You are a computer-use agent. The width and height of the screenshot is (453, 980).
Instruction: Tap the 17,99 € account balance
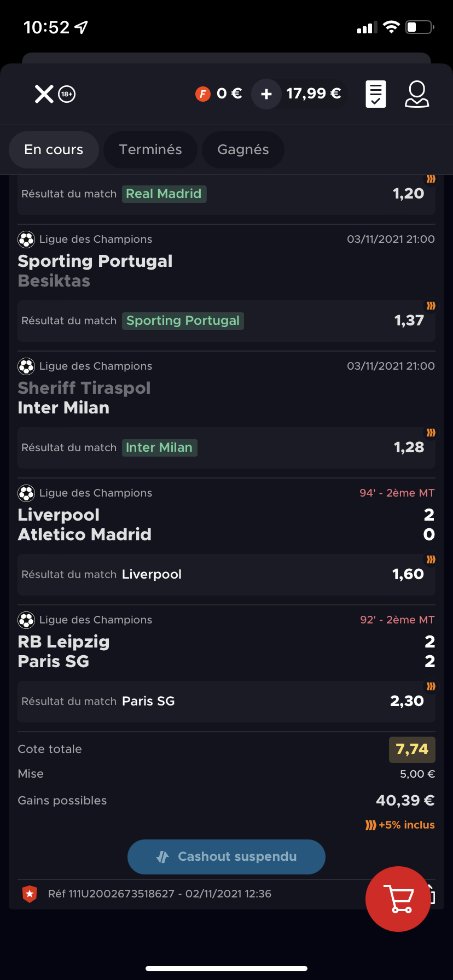click(x=313, y=94)
